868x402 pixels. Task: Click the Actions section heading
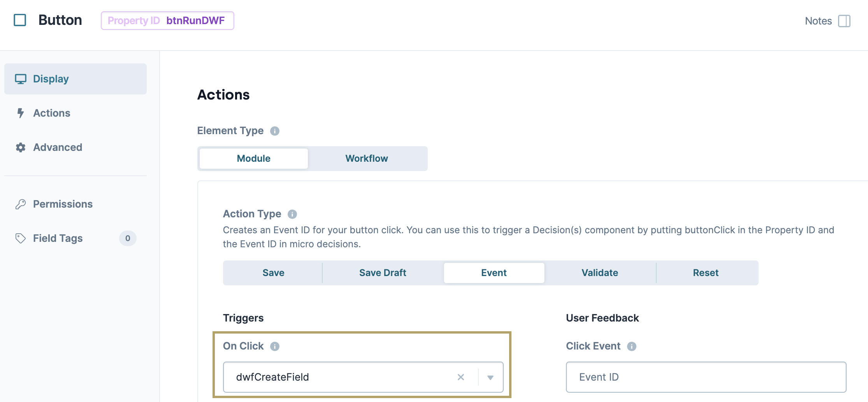223,95
